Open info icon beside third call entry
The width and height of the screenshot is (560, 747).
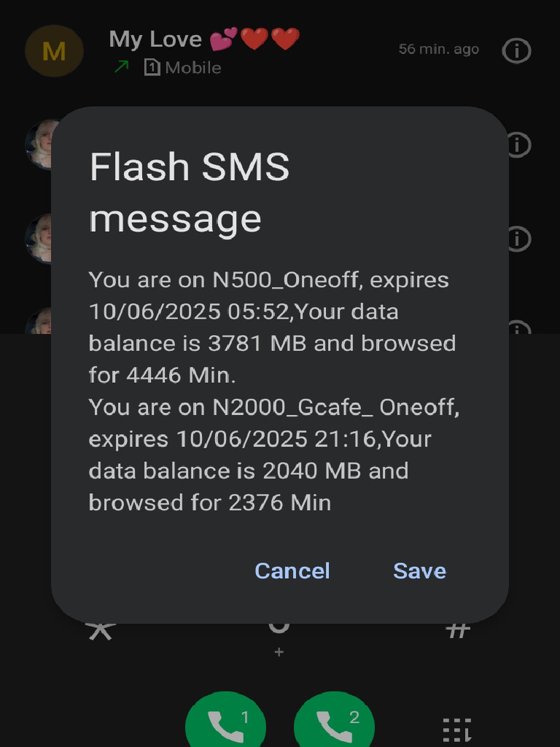click(x=519, y=239)
